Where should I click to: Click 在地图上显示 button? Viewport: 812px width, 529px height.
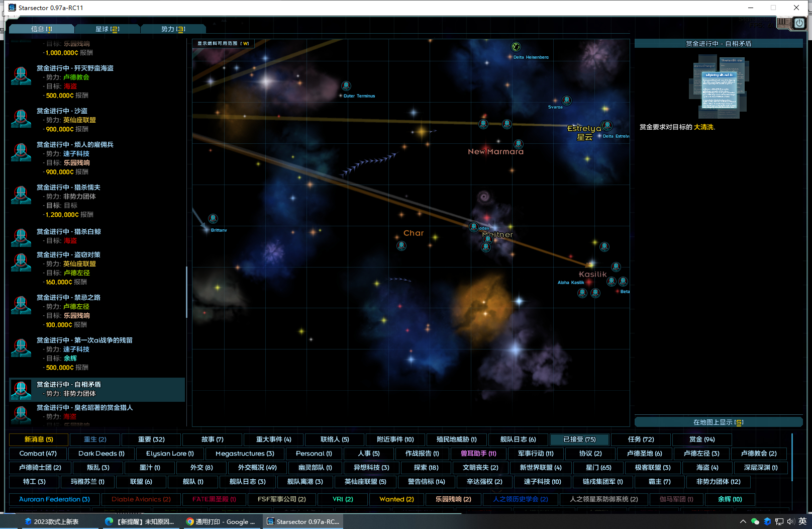[718, 422]
